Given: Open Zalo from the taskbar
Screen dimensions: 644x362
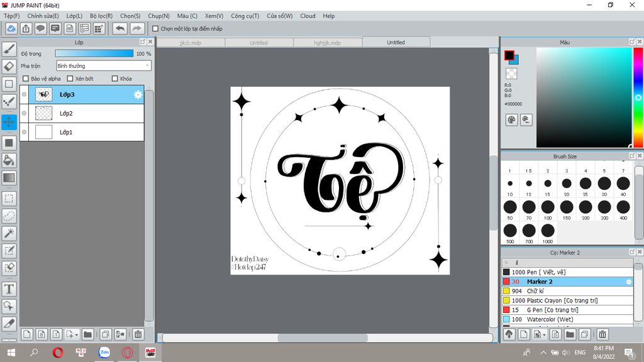Looking at the screenshot, I should coord(104,353).
